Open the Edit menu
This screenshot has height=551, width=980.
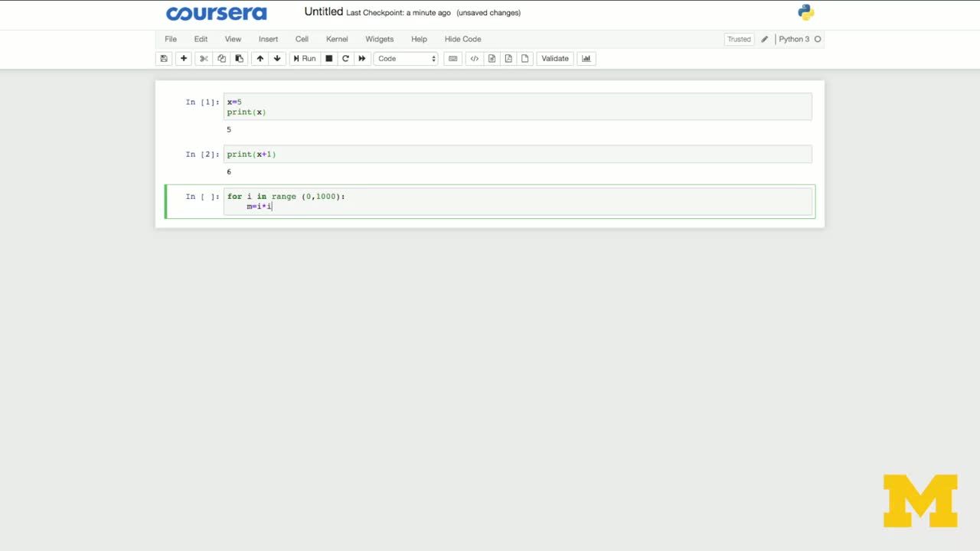point(201,39)
